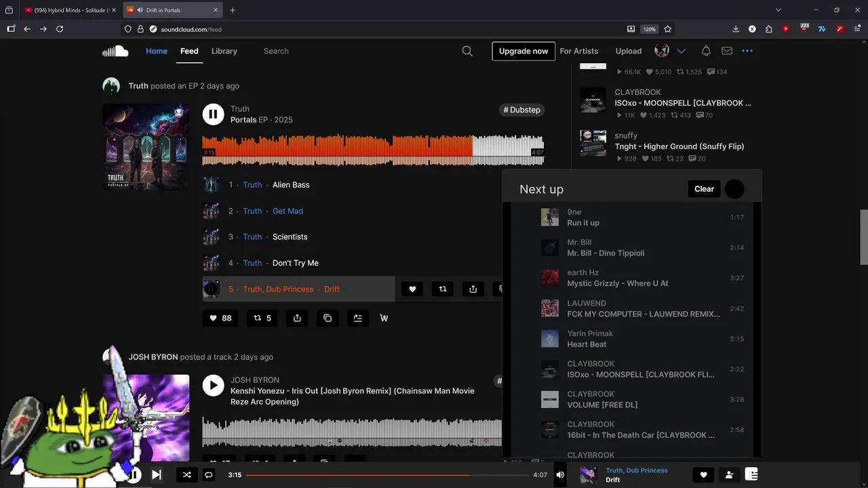The image size is (868, 488).
Task: Toggle repeat in the player bar
Action: click(209, 474)
